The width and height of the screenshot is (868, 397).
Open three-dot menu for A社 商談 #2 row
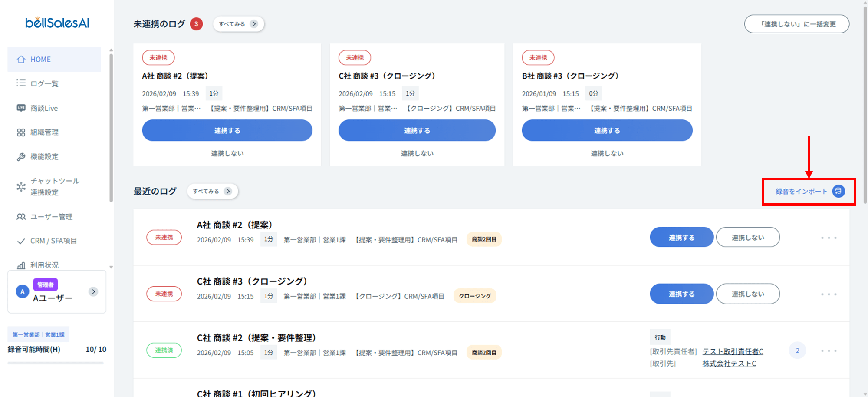click(x=829, y=238)
